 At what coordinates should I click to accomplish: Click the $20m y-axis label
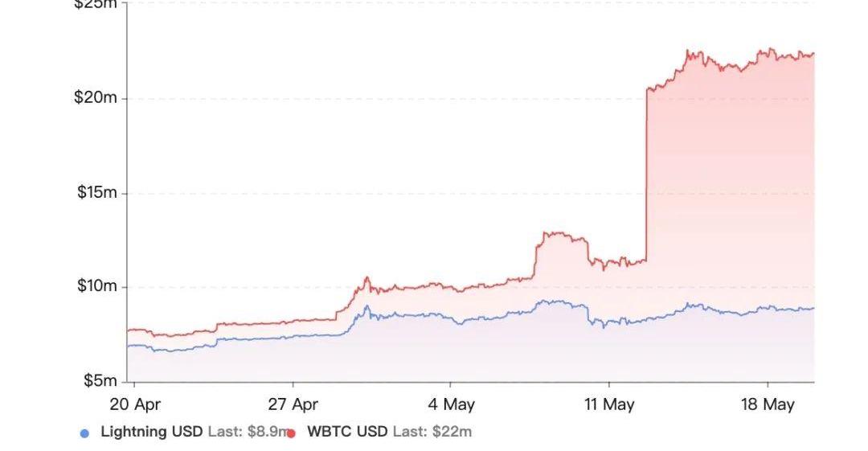tap(97, 98)
